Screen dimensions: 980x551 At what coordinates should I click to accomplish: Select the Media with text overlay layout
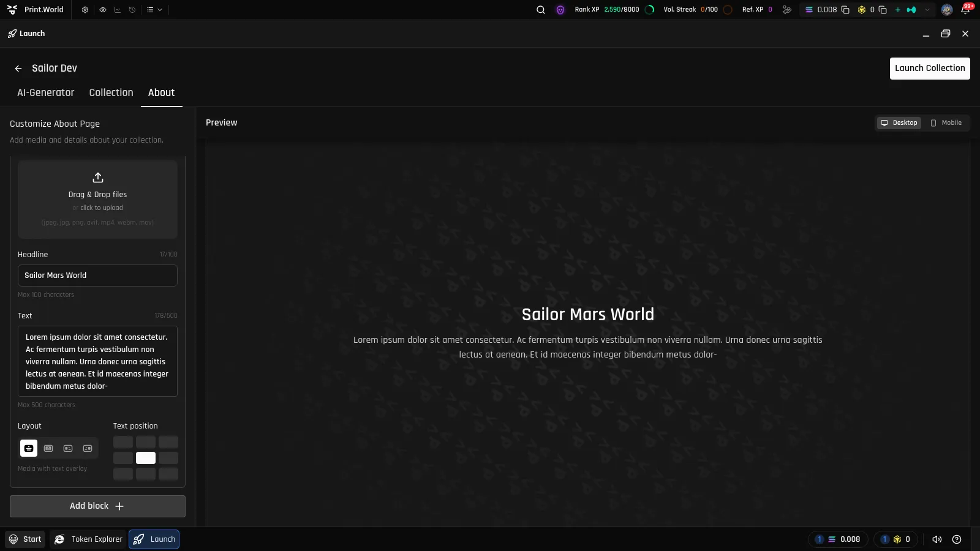(x=29, y=449)
